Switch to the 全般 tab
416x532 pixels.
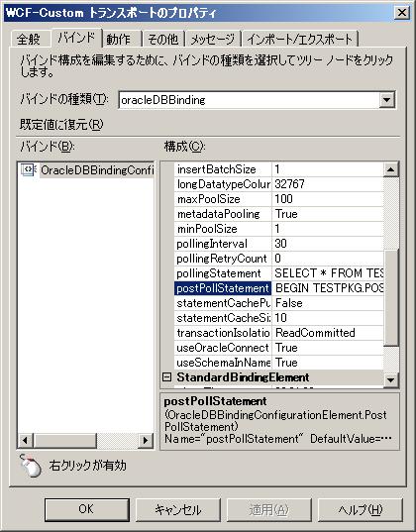pyautogui.click(x=29, y=39)
